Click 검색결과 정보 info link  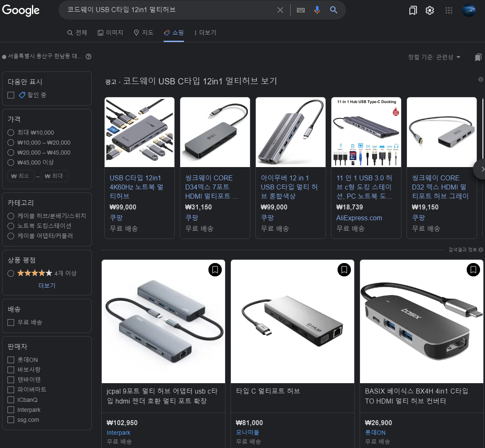[465, 249]
